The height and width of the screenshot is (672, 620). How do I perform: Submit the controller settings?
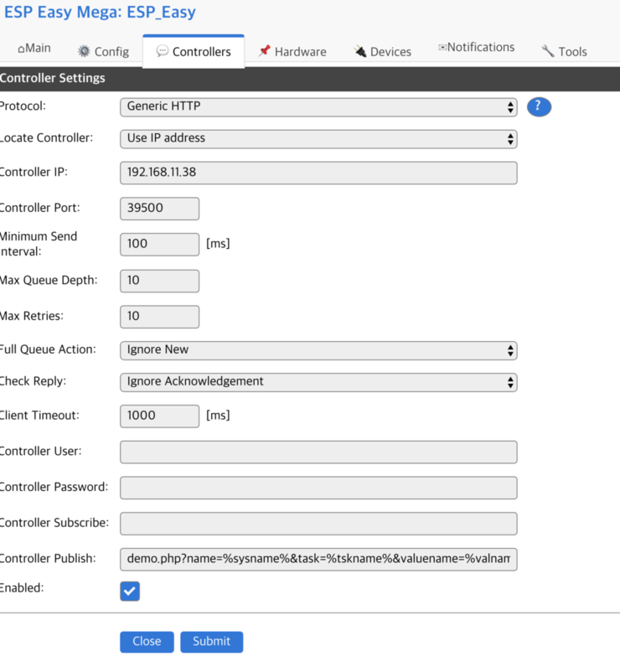[212, 642]
